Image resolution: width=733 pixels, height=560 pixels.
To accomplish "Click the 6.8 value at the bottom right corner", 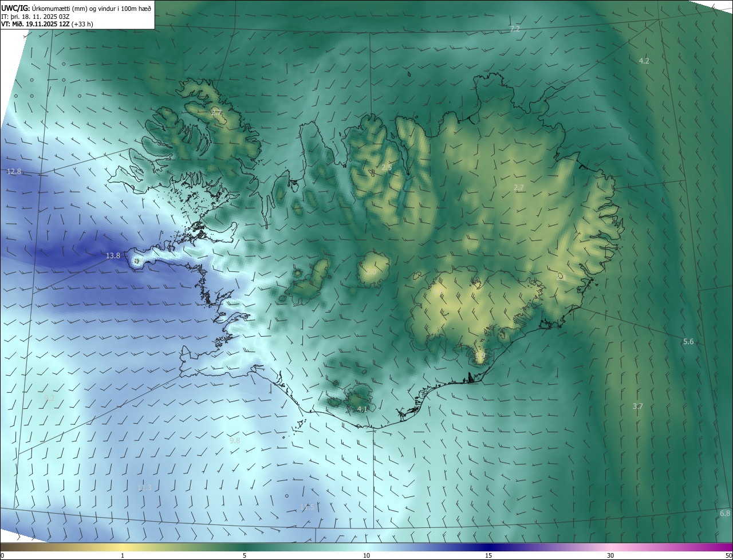I will click(x=725, y=513).
